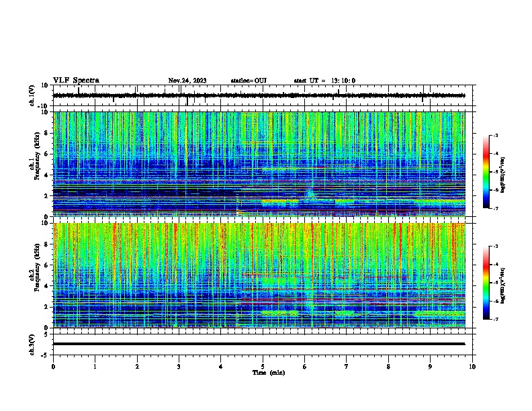Click the time axis tick label '2'
Screen dimensions: 532x411
(x=137, y=367)
